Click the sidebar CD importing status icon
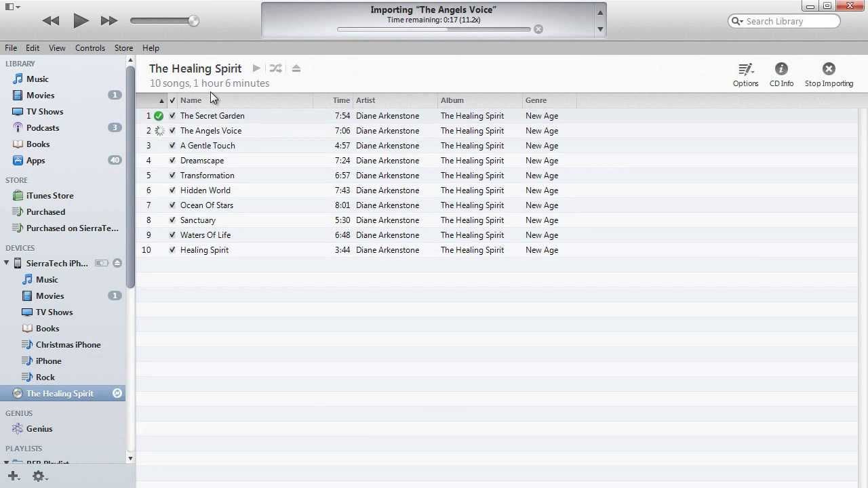The height and width of the screenshot is (488, 868). point(117,393)
